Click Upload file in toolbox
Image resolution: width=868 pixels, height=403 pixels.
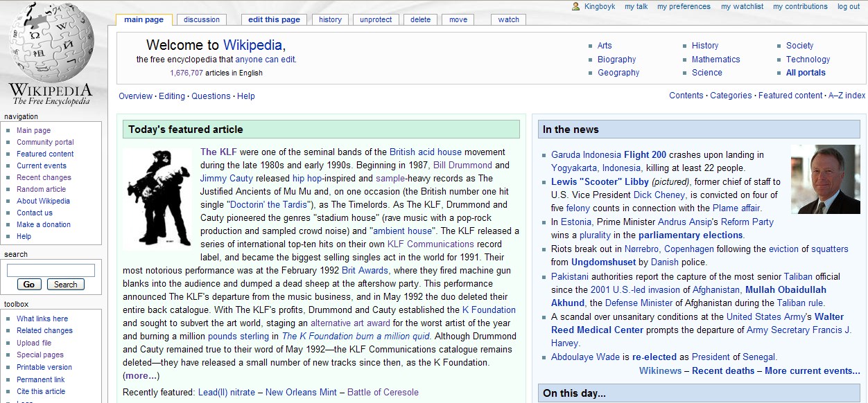tap(34, 343)
